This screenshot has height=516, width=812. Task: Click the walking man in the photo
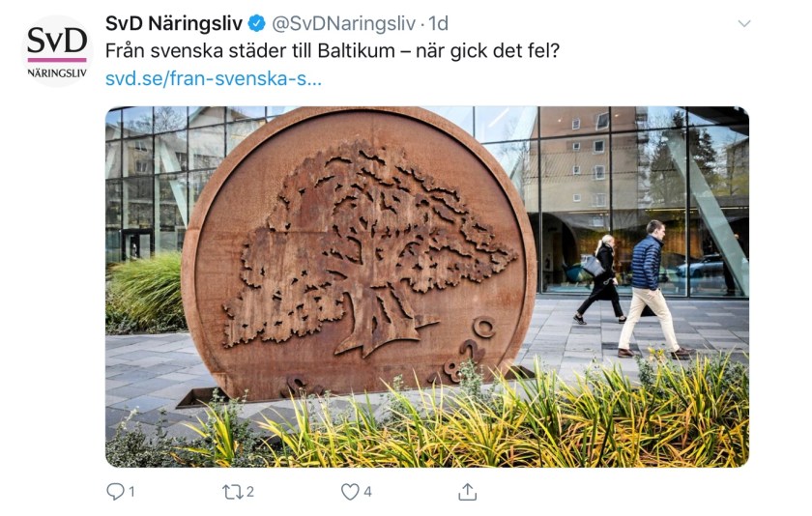(x=652, y=290)
